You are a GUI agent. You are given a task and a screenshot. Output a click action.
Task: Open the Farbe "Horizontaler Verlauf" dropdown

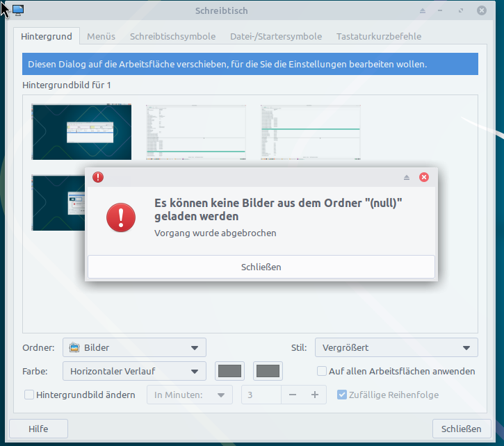(x=134, y=371)
